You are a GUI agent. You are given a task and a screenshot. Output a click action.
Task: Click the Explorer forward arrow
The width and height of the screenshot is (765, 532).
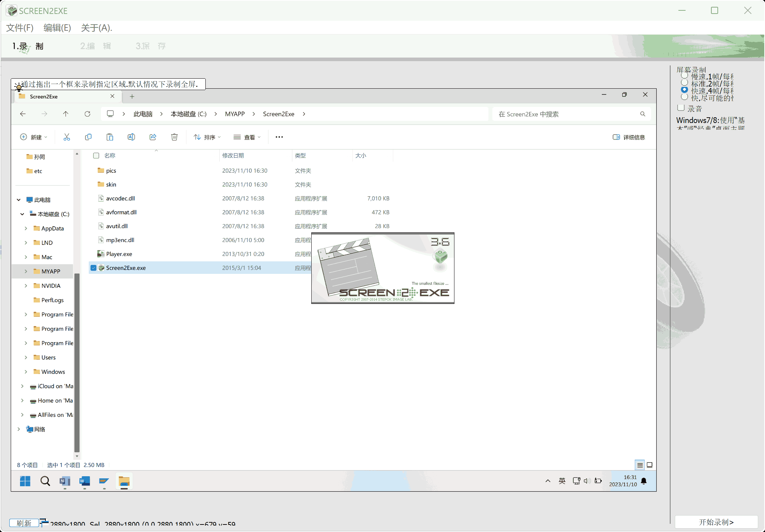pyautogui.click(x=44, y=114)
